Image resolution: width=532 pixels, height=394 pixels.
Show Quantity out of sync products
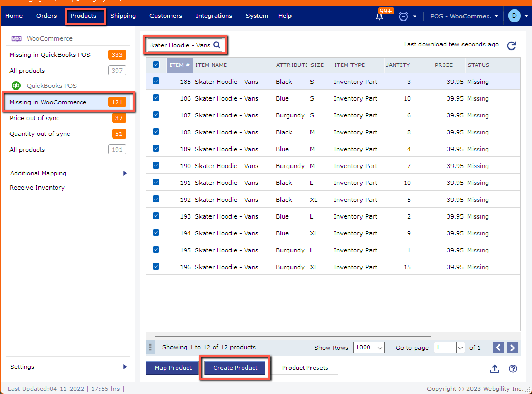pyautogui.click(x=68, y=134)
